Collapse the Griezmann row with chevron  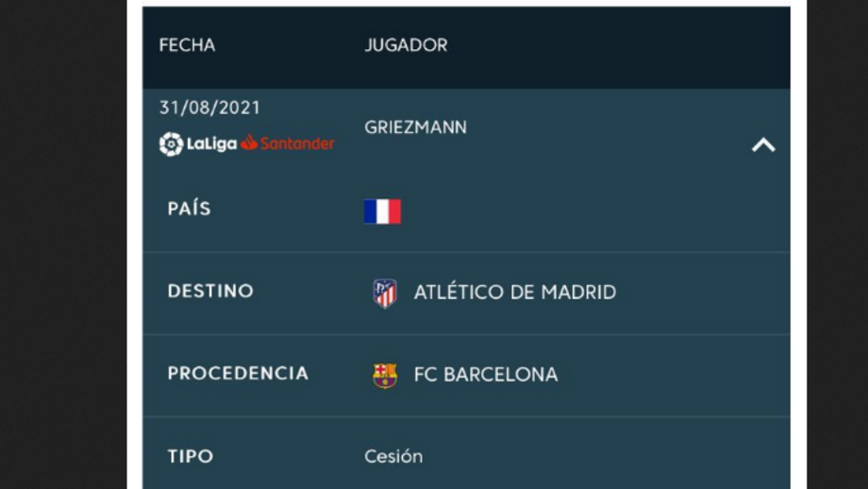coord(763,145)
